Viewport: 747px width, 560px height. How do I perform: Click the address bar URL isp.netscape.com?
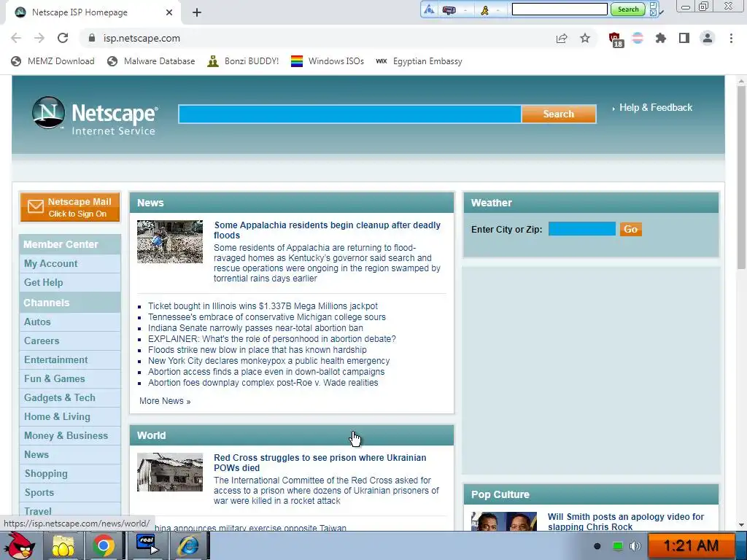pos(142,38)
